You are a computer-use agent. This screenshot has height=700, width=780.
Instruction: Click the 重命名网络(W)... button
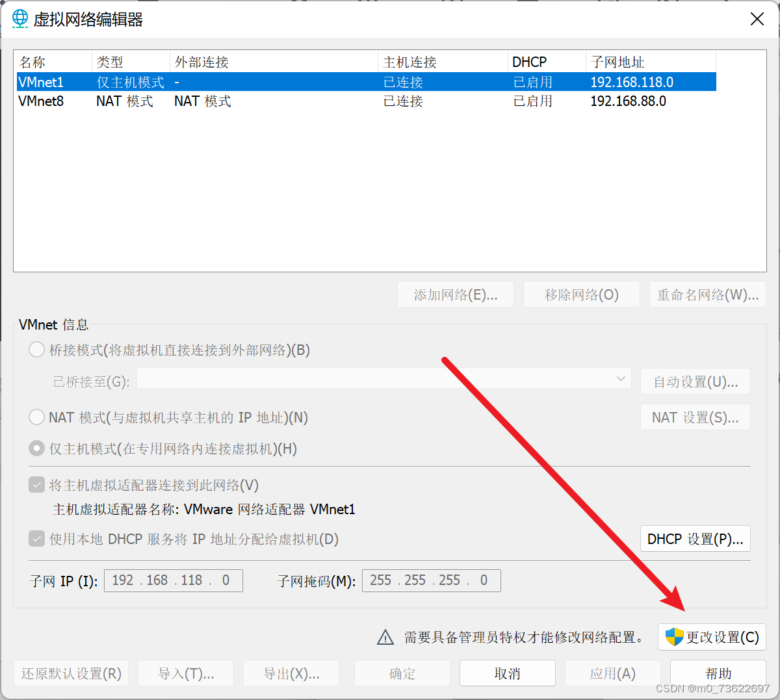[708, 294]
